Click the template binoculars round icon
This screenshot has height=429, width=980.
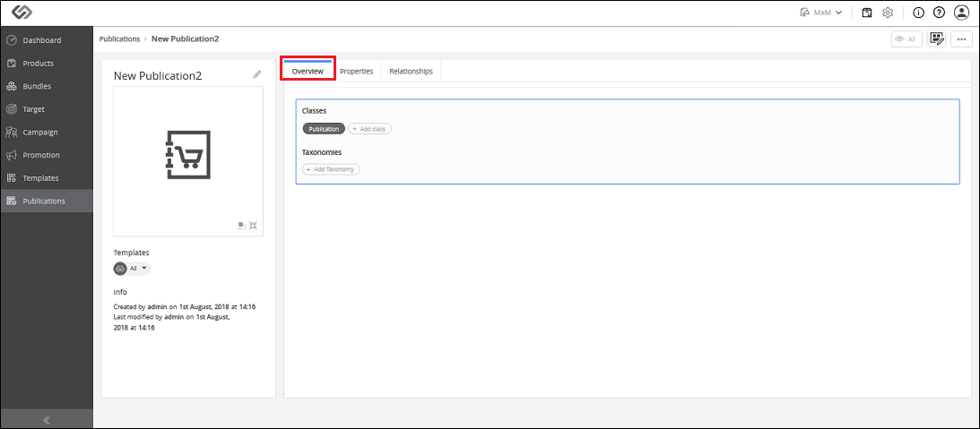[120, 269]
